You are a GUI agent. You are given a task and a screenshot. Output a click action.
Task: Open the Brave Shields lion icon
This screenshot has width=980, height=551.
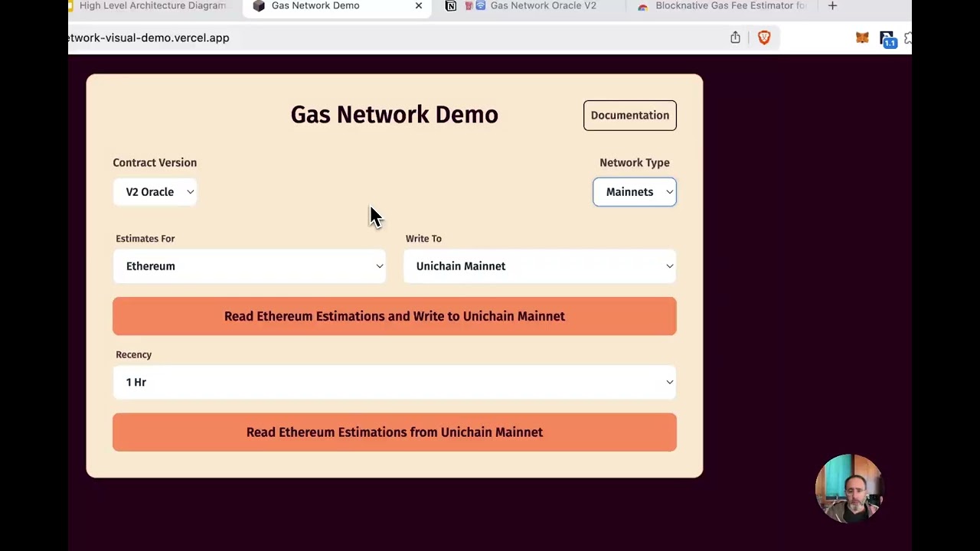[x=764, y=37]
